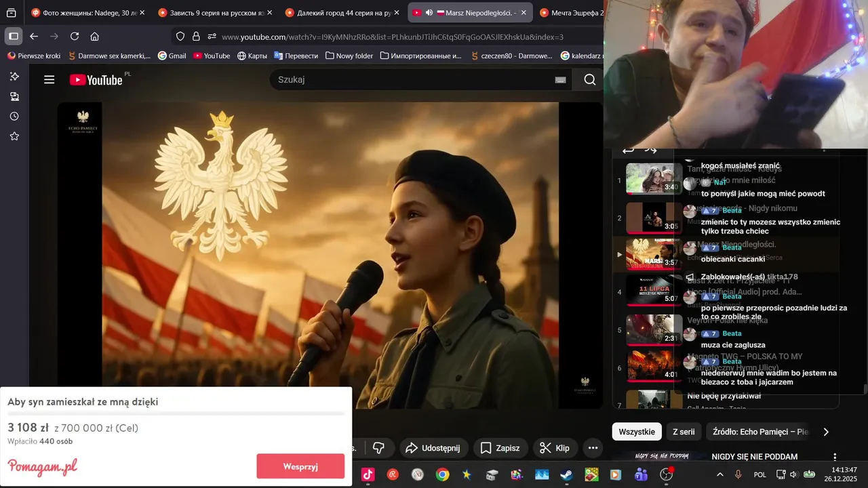The image size is (868, 488).
Task: Close the 'Зависть 9 серия' tab
Action: pos(269,13)
